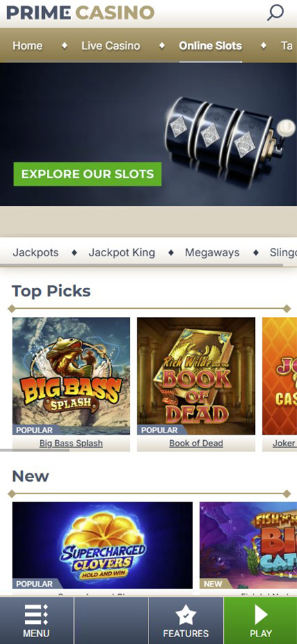The width and height of the screenshot is (297, 644).
Task: Open the Big Bass Splash link
Action: (71, 443)
